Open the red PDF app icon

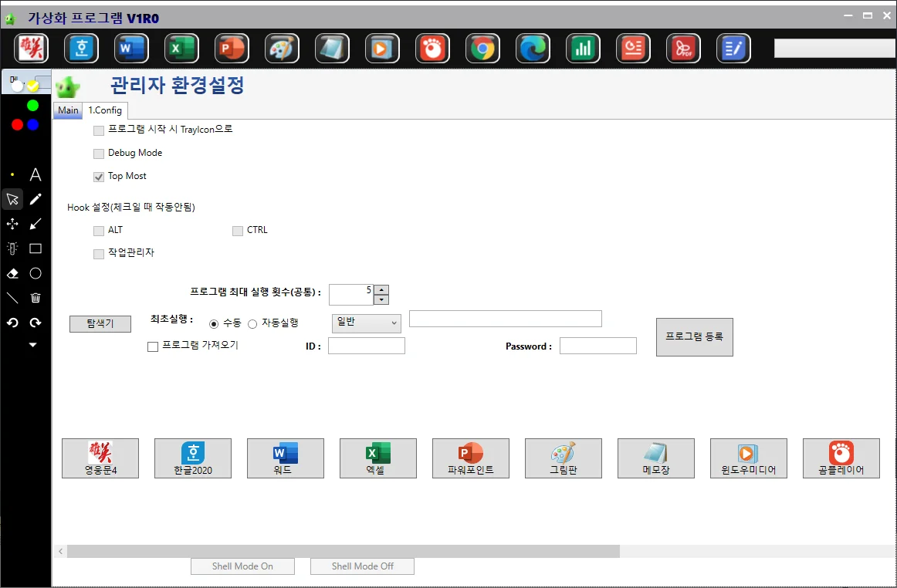tap(684, 48)
